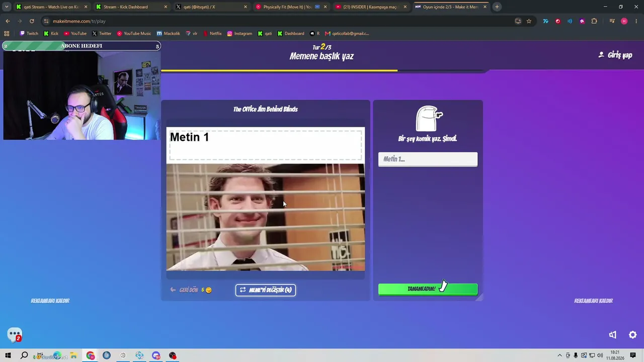Image resolution: width=644 pixels, height=362 pixels.
Task: Open the Netflix bookmark
Action: coord(212,34)
